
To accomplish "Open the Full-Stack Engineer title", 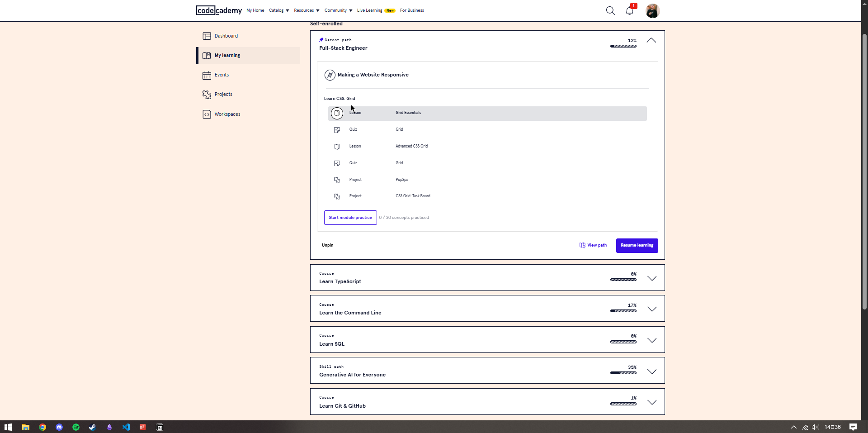I will (x=343, y=48).
